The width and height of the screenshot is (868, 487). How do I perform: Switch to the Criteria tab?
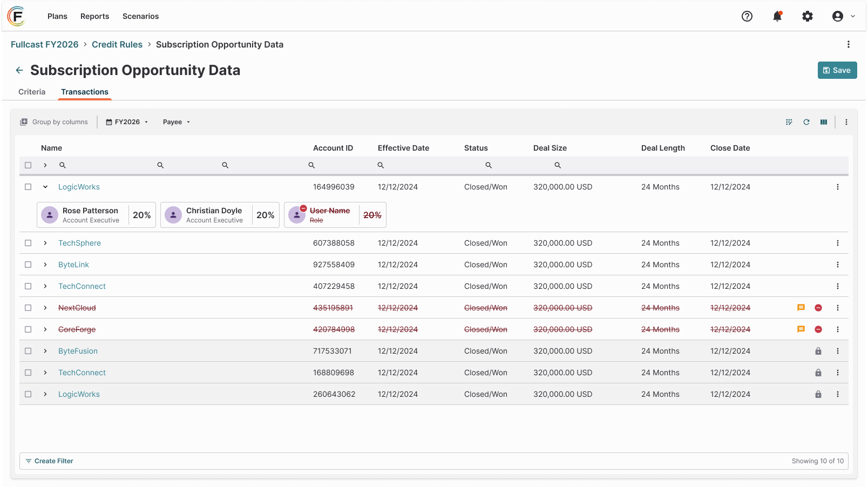[32, 92]
